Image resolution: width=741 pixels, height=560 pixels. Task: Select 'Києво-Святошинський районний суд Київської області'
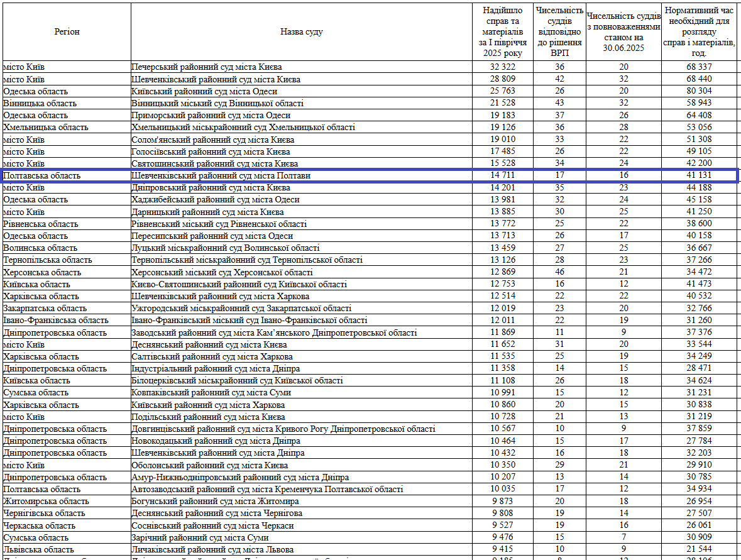[x=239, y=284]
